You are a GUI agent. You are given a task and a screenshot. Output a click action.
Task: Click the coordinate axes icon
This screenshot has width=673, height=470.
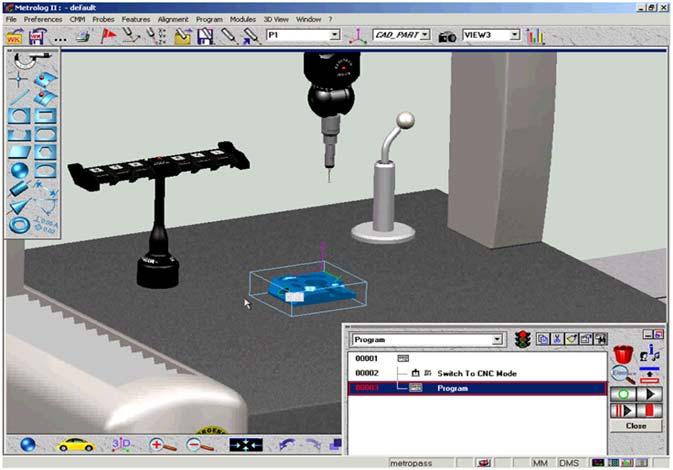(357, 36)
